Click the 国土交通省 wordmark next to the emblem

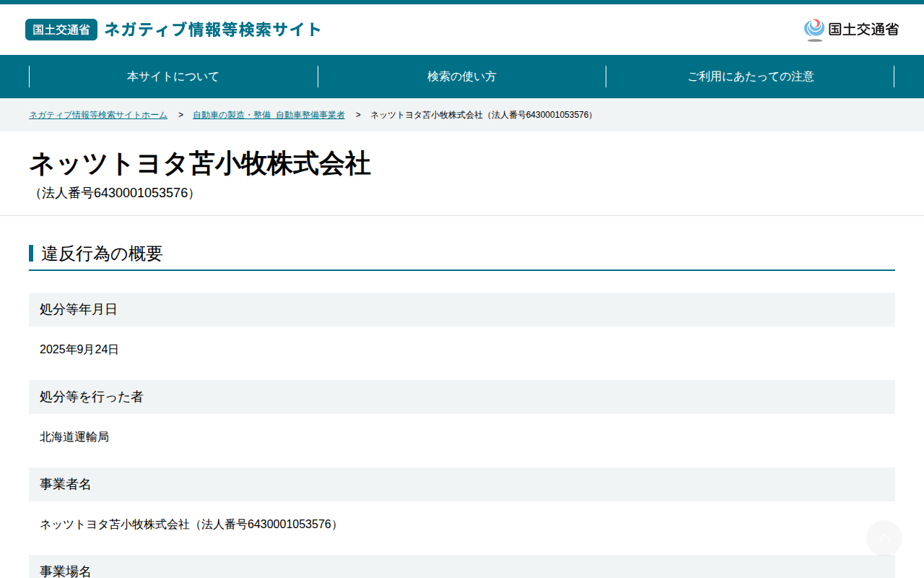(863, 30)
